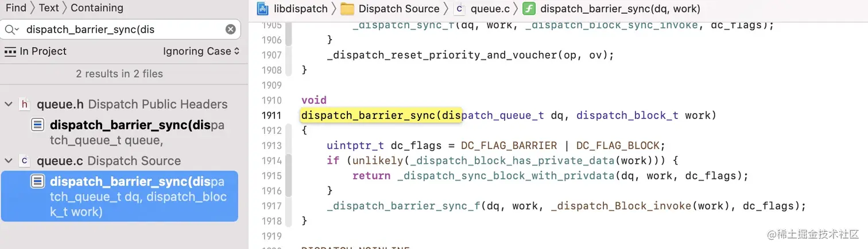Click line number 1917 in the gutter
Image resolution: width=868 pixels, height=249 pixels.
pyautogui.click(x=271, y=205)
